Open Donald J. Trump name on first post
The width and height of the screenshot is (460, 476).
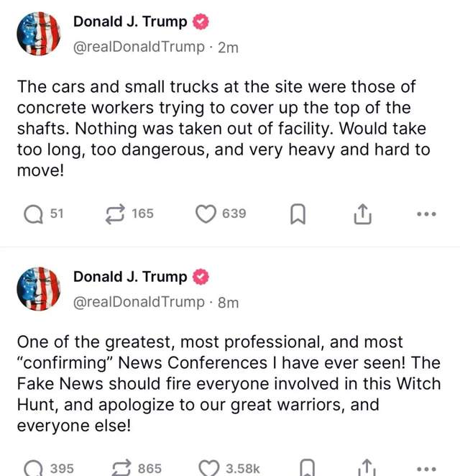(x=129, y=22)
